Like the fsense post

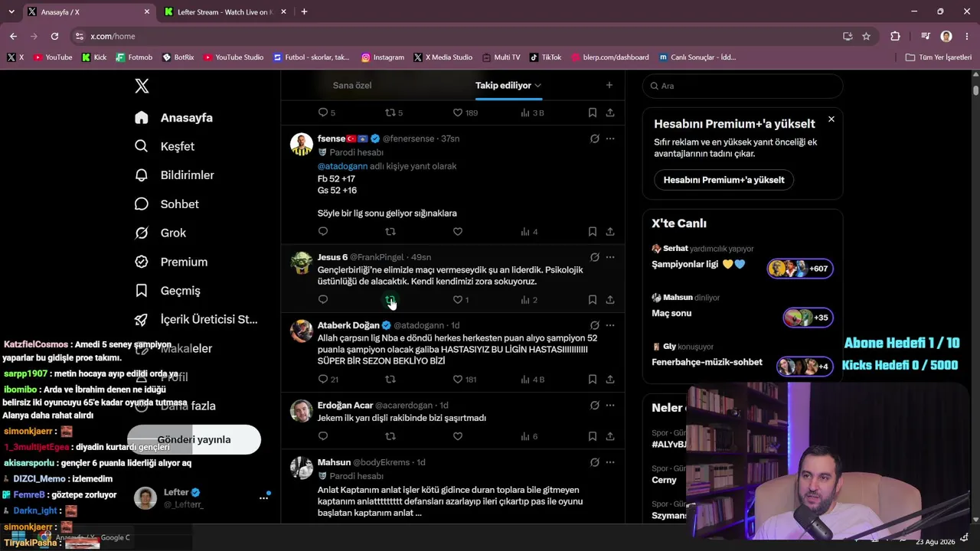click(x=458, y=231)
